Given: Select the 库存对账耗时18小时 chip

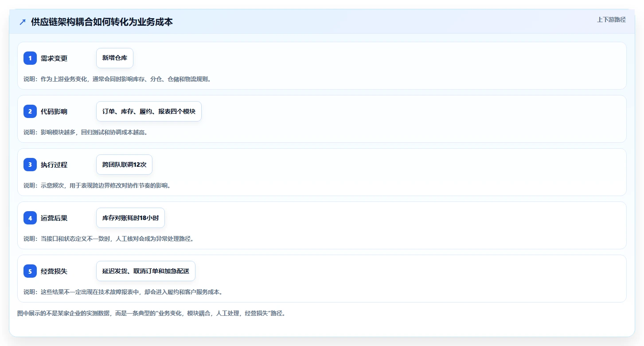Looking at the screenshot, I should tap(130, 218).
